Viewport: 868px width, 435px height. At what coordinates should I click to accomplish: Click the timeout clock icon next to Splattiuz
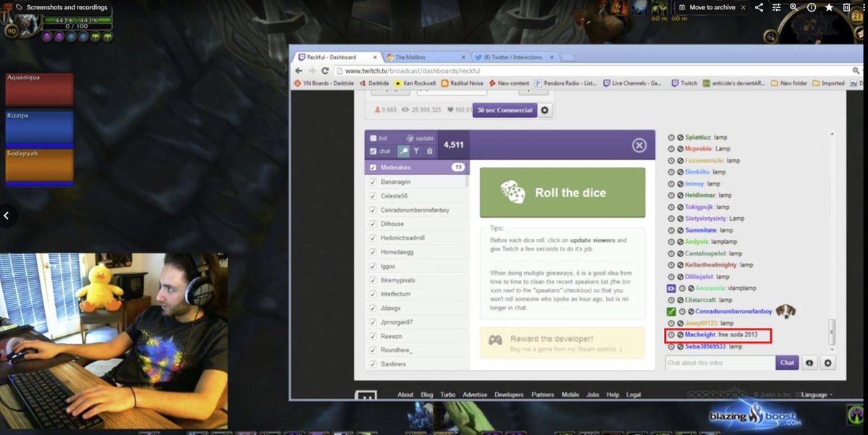pos(672,138)
